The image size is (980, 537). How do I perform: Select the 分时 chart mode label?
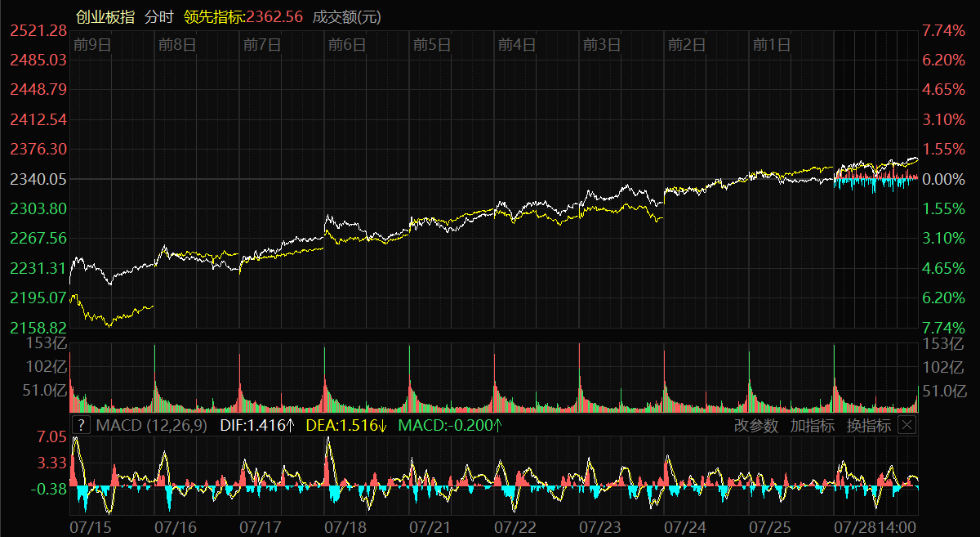pos(159,17)
